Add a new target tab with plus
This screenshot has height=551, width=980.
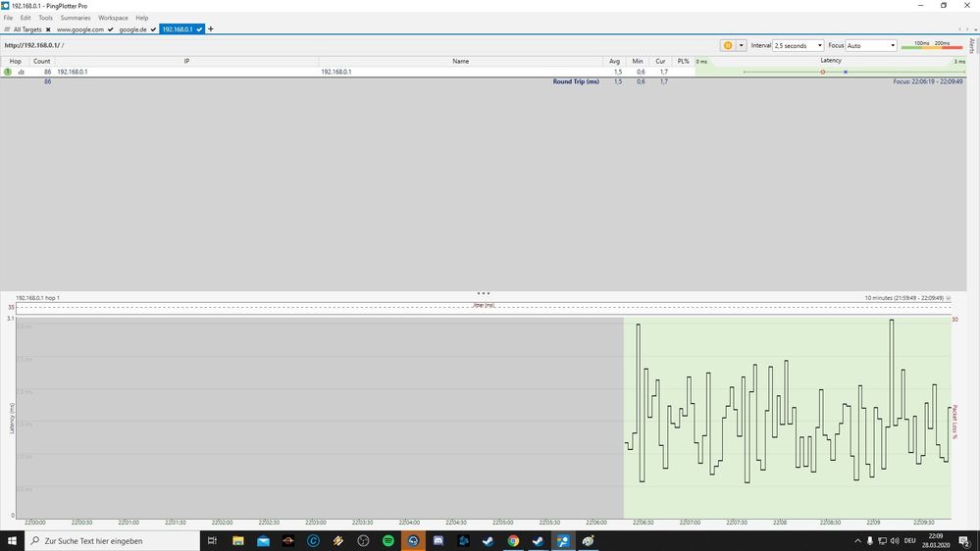pos(211,28)
